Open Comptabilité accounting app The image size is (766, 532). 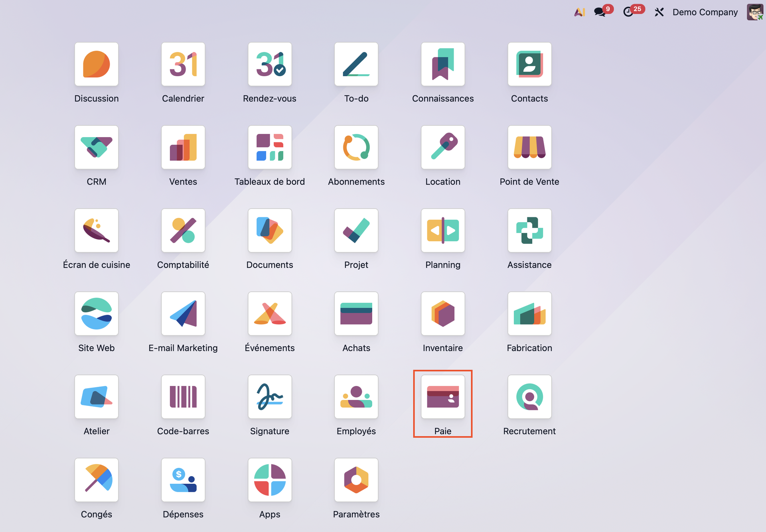pyautogui.click(x=183, y=231)
